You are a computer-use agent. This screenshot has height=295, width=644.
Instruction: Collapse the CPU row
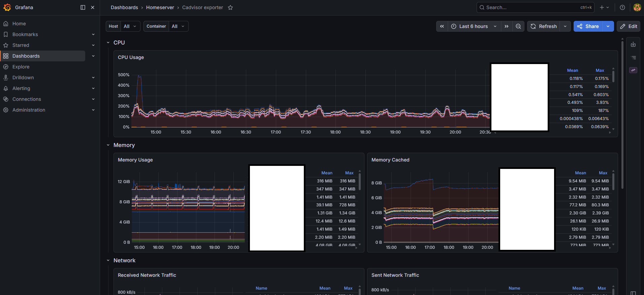[108, 42]
